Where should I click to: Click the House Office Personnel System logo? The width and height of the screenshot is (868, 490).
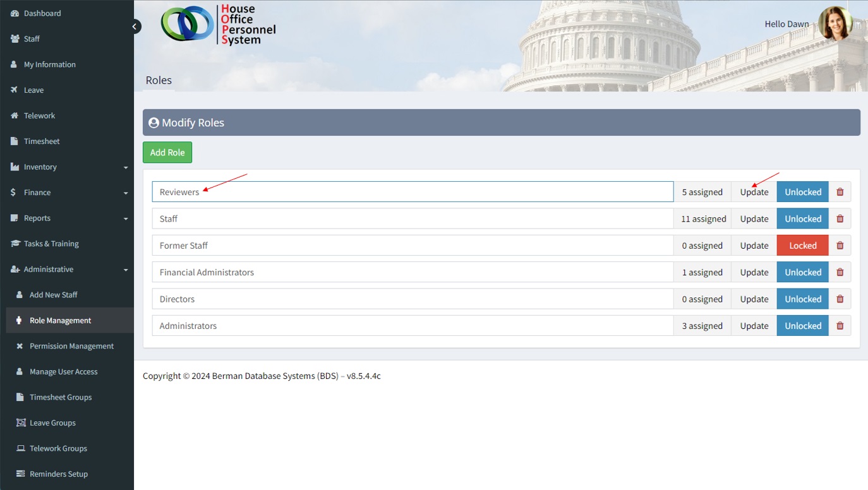(218, 25)
